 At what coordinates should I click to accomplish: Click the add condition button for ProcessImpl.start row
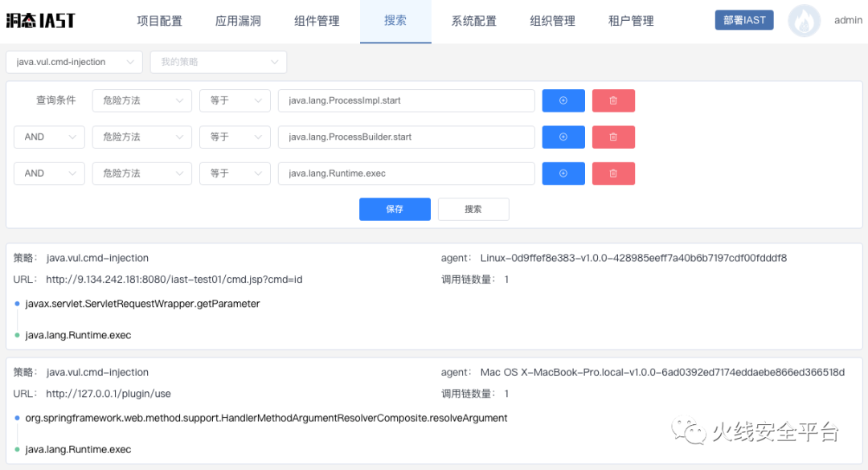coord(563,100)
